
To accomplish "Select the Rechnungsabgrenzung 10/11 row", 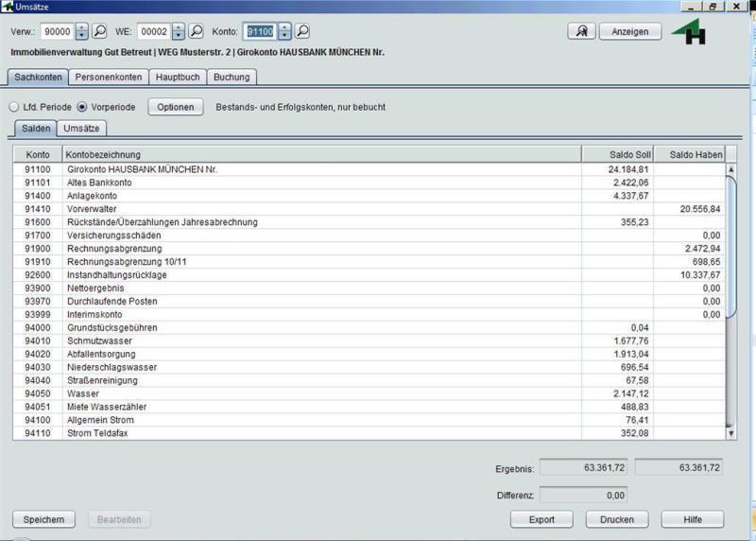I will (x=369, y=262).
